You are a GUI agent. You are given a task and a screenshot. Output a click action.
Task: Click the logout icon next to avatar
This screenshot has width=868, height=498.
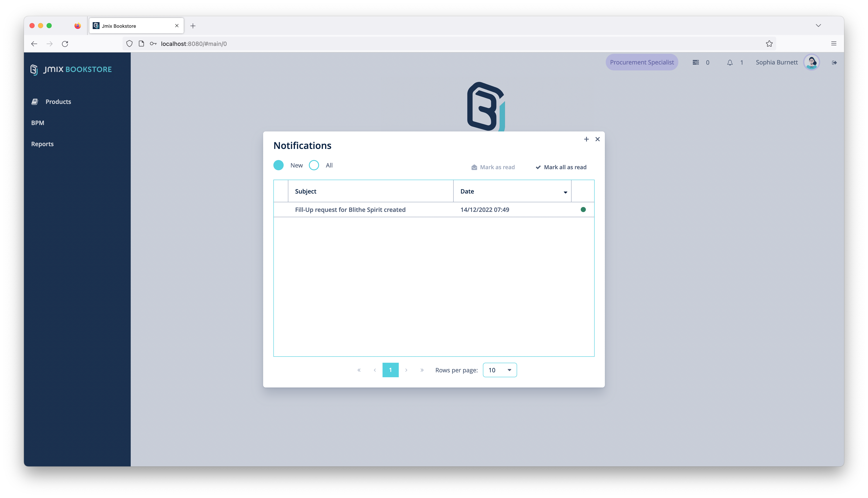click(834, 63)
